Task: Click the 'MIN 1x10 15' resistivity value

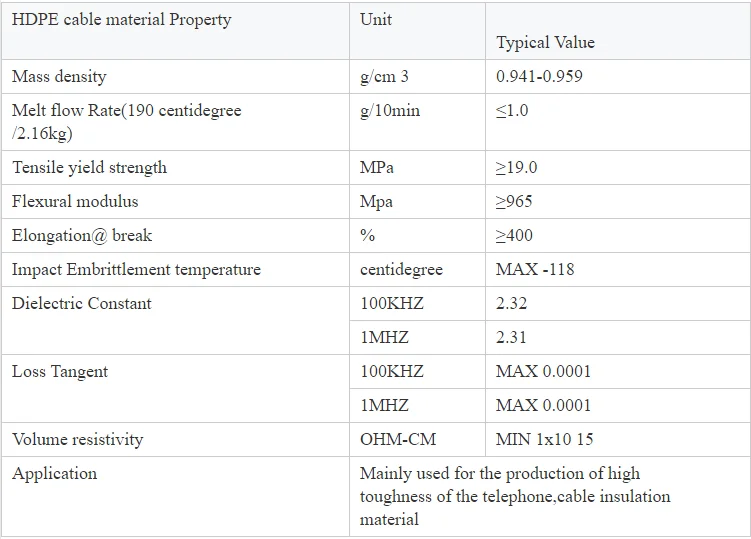Action: click(x=543, y=439)
